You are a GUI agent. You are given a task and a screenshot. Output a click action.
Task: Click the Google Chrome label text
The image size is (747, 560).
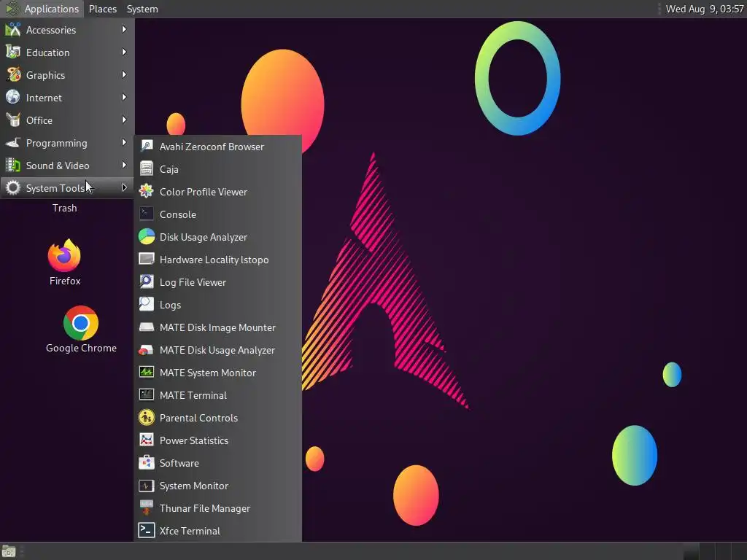[x=81, y=348]
